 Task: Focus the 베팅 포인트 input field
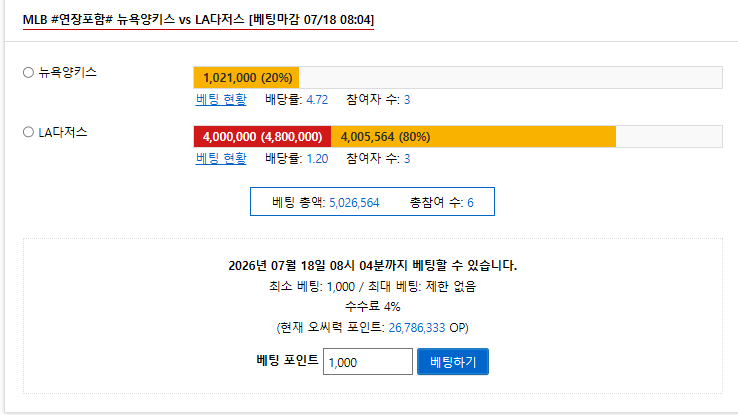(368, 362)
